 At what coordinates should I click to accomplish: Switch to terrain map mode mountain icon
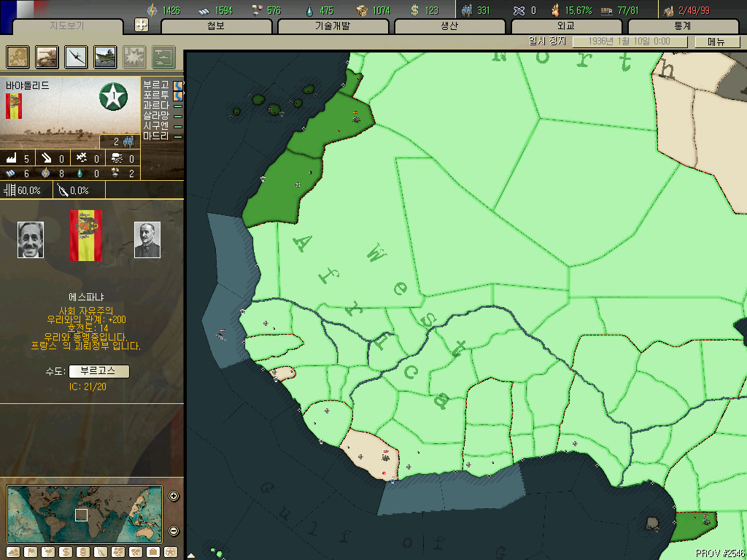pos(13,552)
